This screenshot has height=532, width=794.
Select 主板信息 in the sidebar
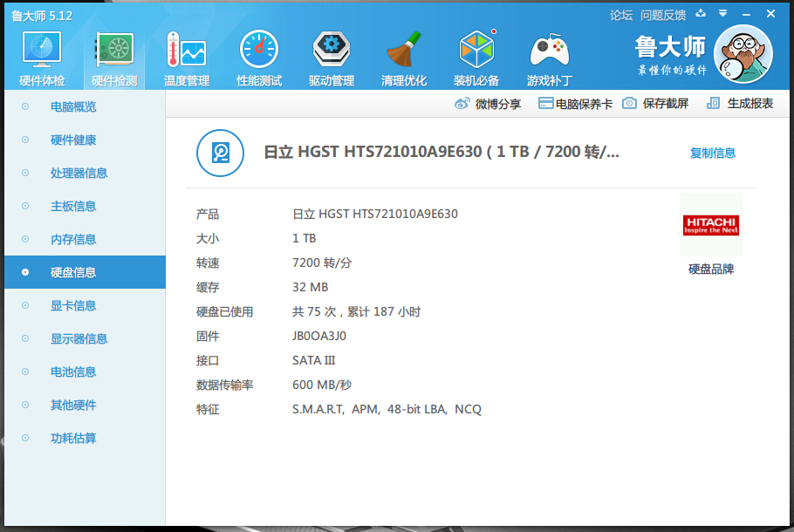[x=85, y=206]
